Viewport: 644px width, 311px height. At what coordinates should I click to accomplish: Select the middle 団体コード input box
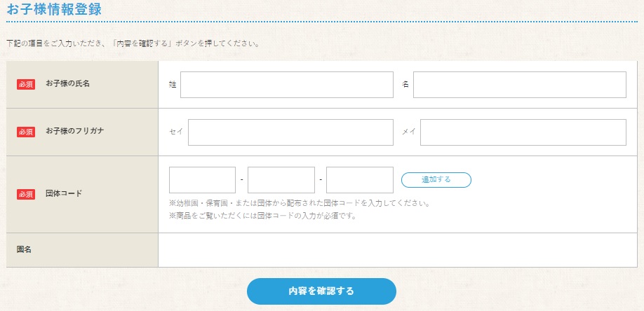(281, 180)
